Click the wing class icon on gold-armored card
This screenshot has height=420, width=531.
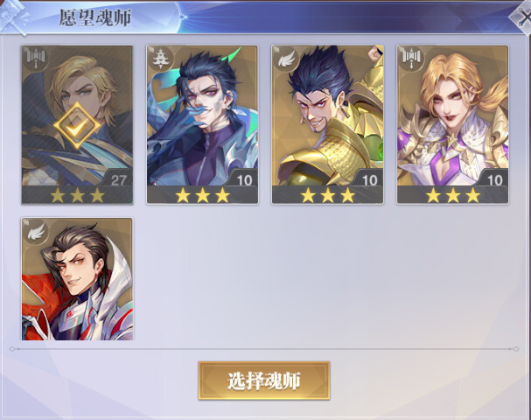[285, 59]
